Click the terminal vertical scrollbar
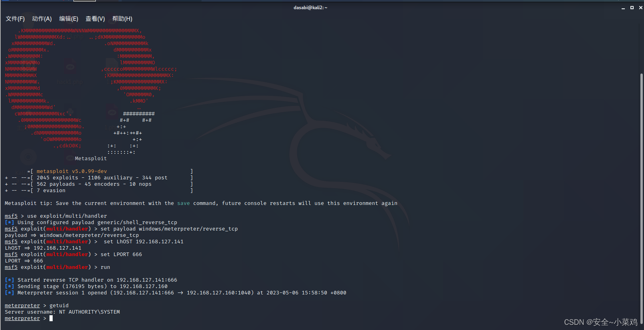644x330 pixels. coord(641,198)
